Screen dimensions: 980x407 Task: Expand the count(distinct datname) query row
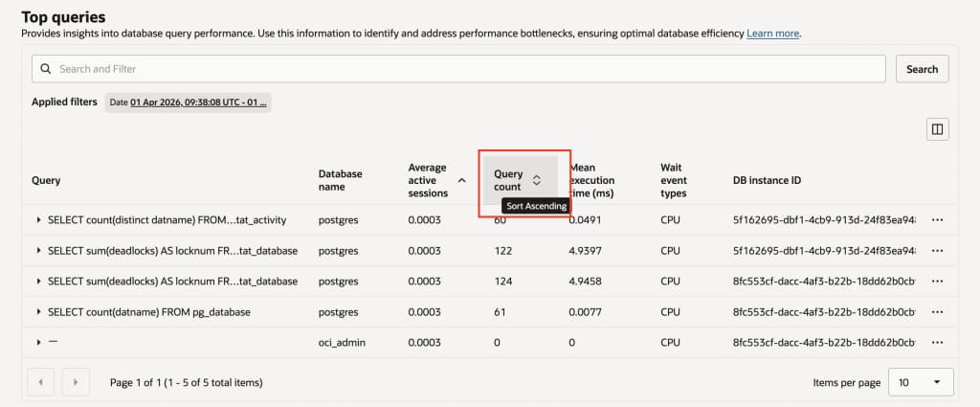38,220
